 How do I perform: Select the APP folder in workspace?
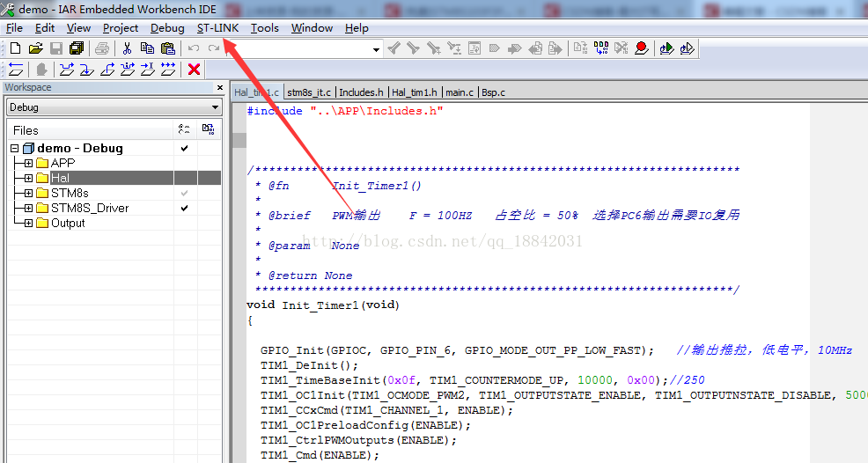[63, 163]
